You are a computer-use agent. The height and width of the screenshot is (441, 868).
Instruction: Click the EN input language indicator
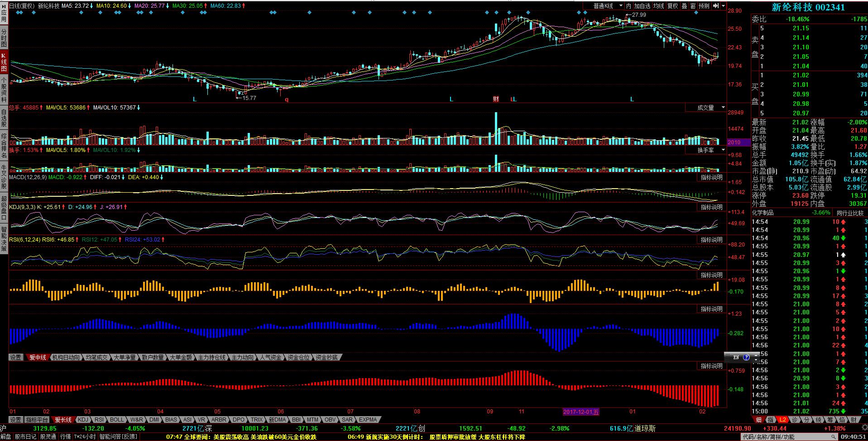tap(736, 357)
